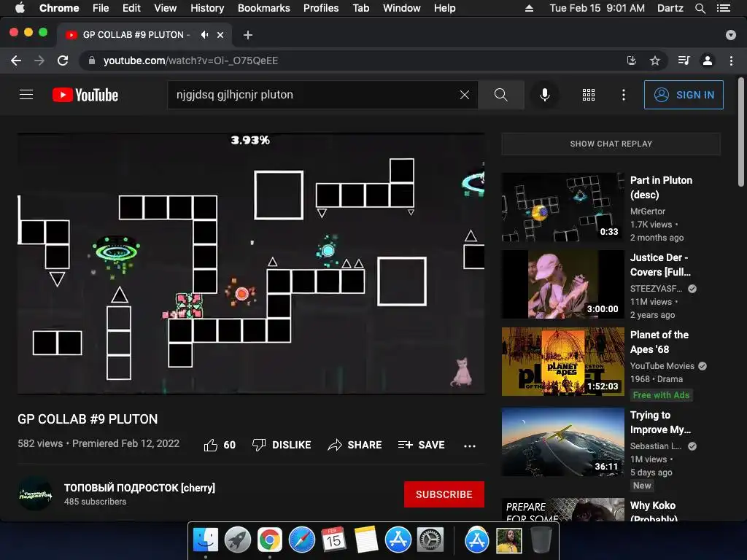Screen dimensions: 747x560
Task: Open more actions ellipsis below video
Action: [x=469, y=446]
